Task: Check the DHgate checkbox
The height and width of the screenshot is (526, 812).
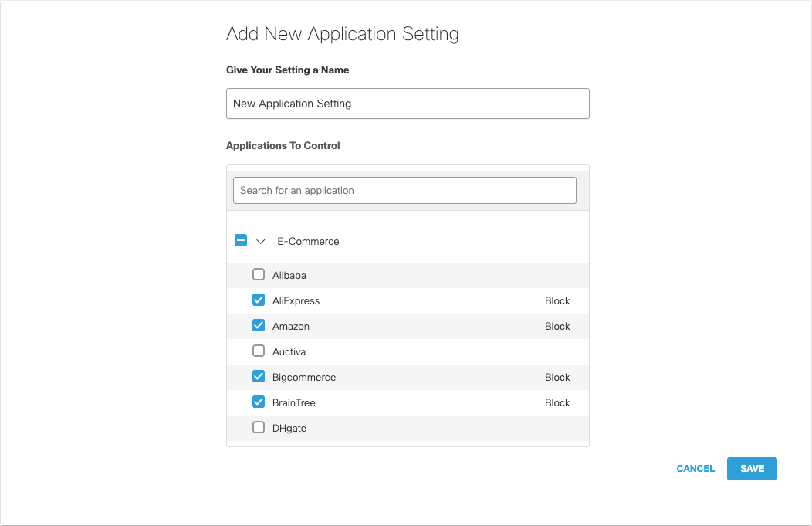Action: point(259,427)
